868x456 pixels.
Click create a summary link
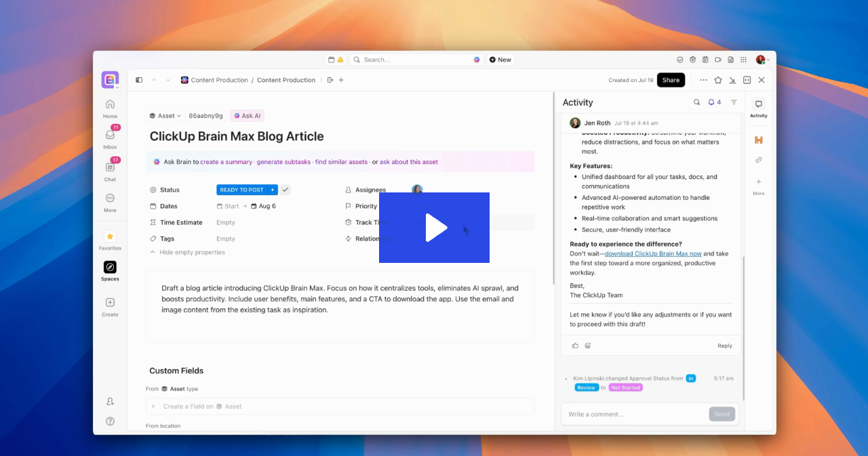coord(226,162)
